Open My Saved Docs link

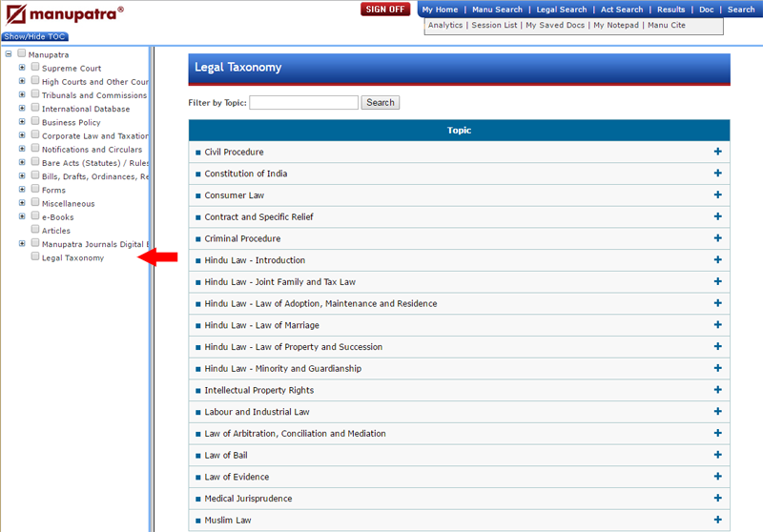555,26
